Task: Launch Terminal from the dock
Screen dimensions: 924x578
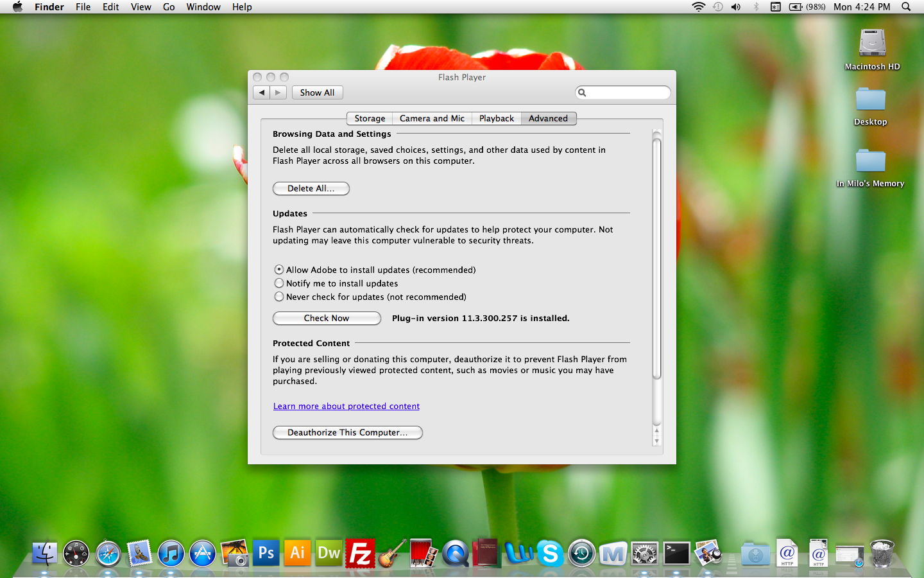Action: tap(676, 553)
